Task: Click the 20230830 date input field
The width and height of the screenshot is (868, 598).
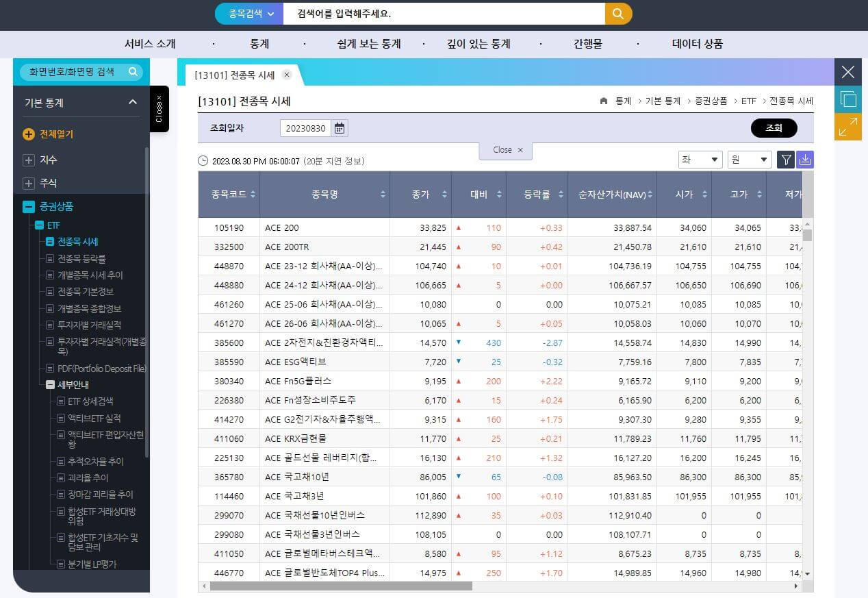Action: (x=305, y=127)
